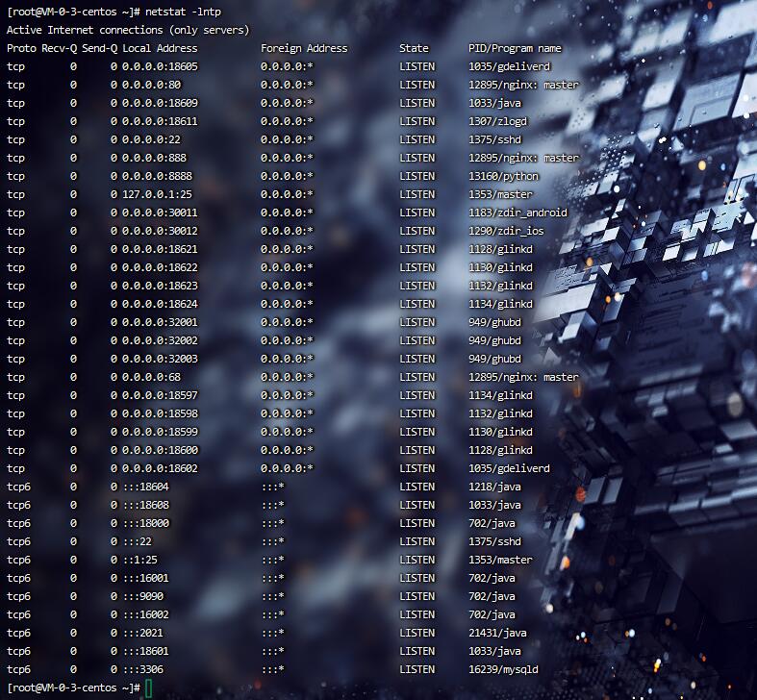Select the 21431/java process entry
Image resolution: width=757 pixels, height=700 pixels.
coord(497,633)
